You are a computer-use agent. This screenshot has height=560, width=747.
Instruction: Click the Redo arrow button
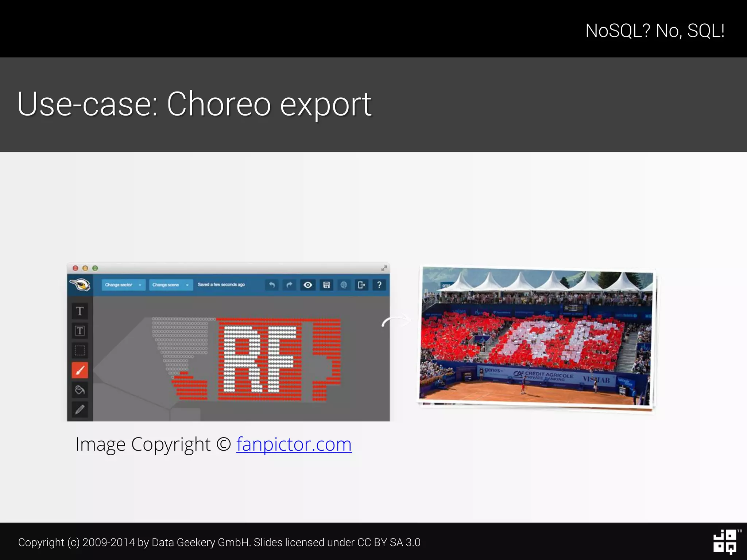click(290, 285)
